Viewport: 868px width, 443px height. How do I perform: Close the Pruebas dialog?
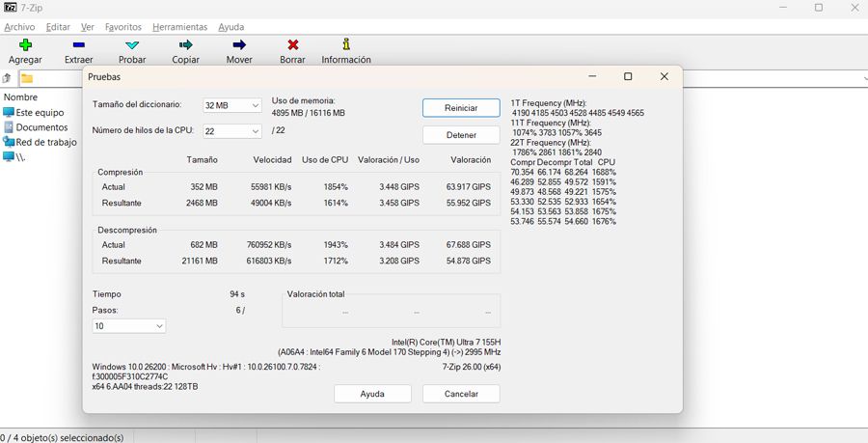pos(665,76)
